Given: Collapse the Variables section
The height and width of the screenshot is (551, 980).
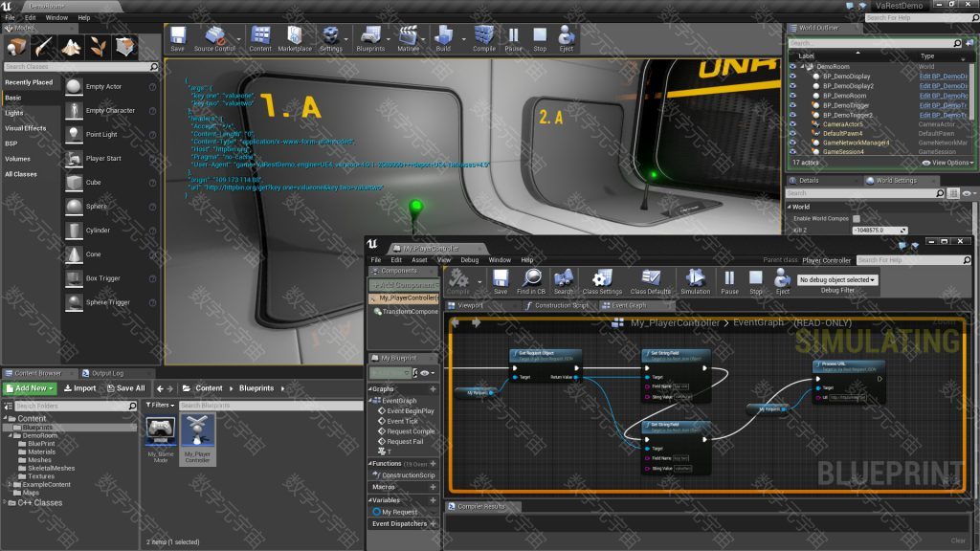Looking at the screenshot, I should [x=369, y=499].
